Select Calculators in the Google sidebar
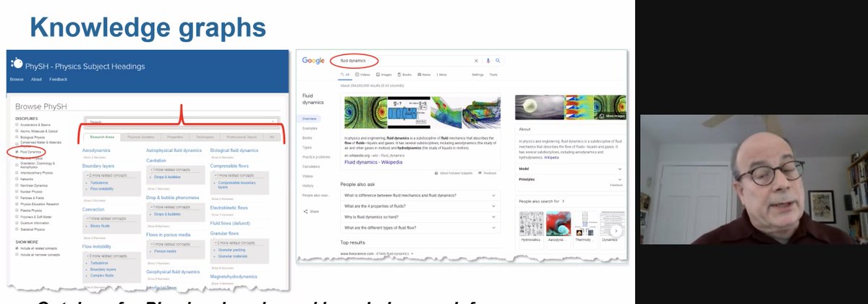 click(x=311, y=166)
